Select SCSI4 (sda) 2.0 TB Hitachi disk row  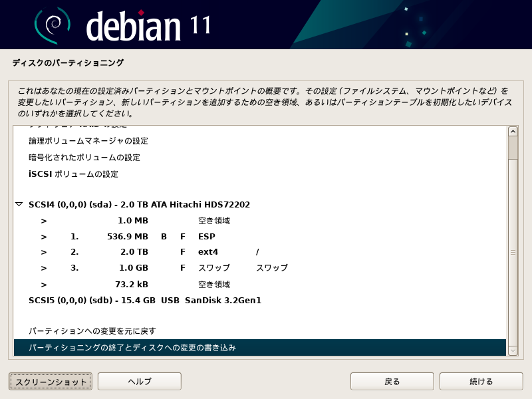tap(260, 205)
